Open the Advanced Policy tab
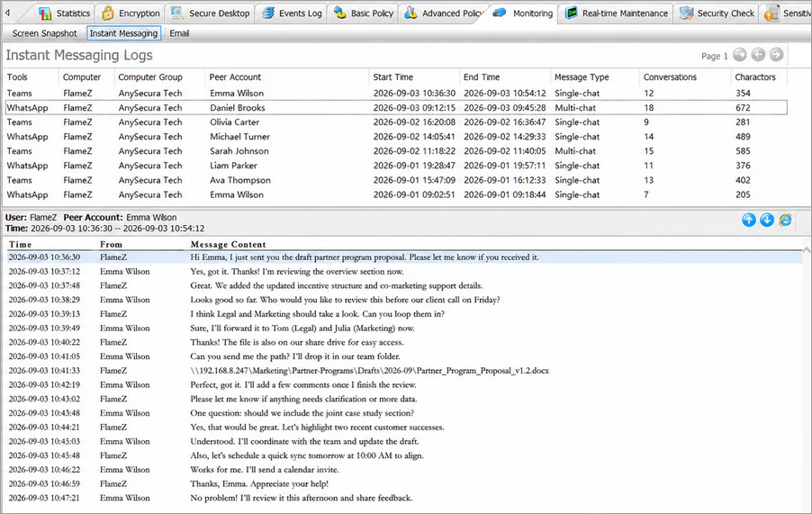This screenshot has height=514, width=812. pos(444,14)
